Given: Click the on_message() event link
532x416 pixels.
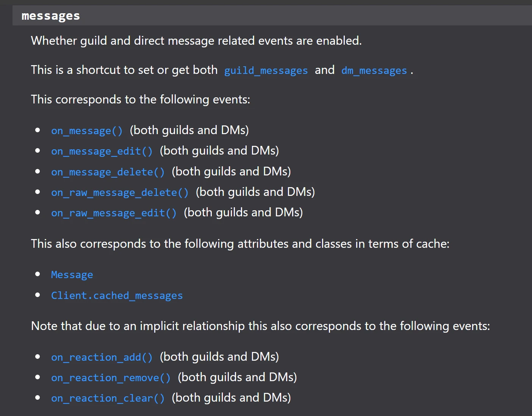Looking at the screenshot, I should (x=87, y=131).
